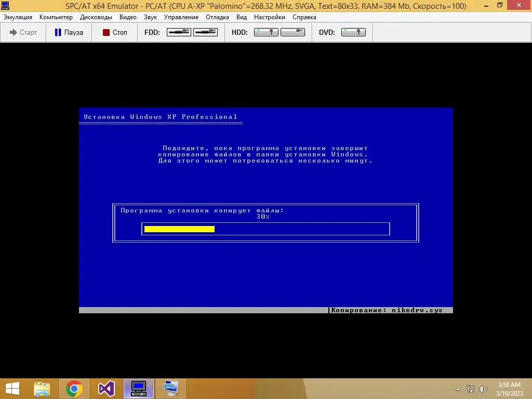Open the keyboard-and-monitor taskbar app
This screenshot has height=399, width=532.
click(x=170, y=389)
